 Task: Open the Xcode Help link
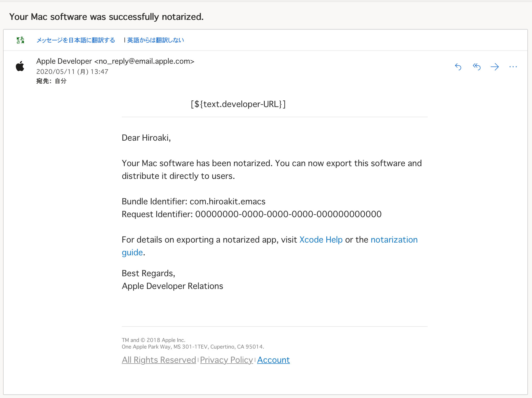click(x=321, y=240)
